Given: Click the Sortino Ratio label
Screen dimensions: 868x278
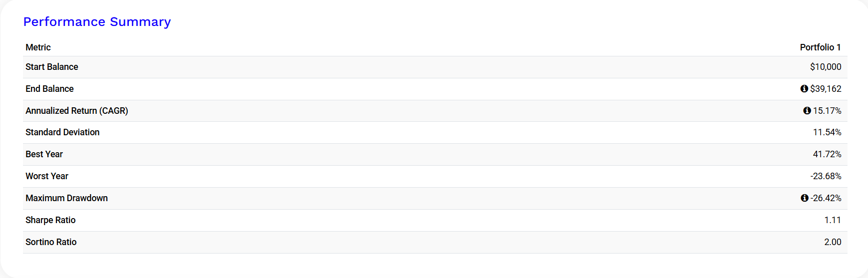Looking at the screenshot, I should [51, 242].
